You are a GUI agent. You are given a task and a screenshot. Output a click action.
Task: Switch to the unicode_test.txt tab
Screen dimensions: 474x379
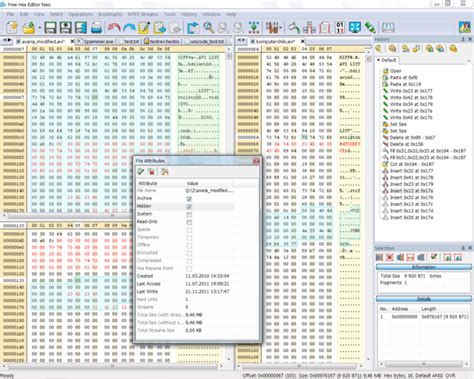tap(207, 42)
